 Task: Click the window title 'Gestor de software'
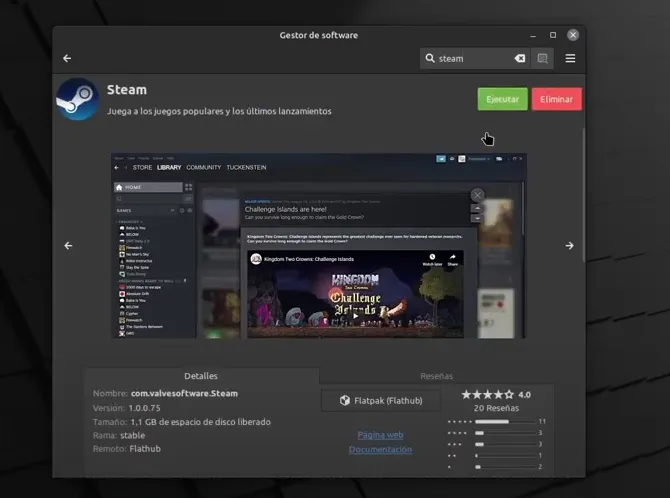(319, 35)
